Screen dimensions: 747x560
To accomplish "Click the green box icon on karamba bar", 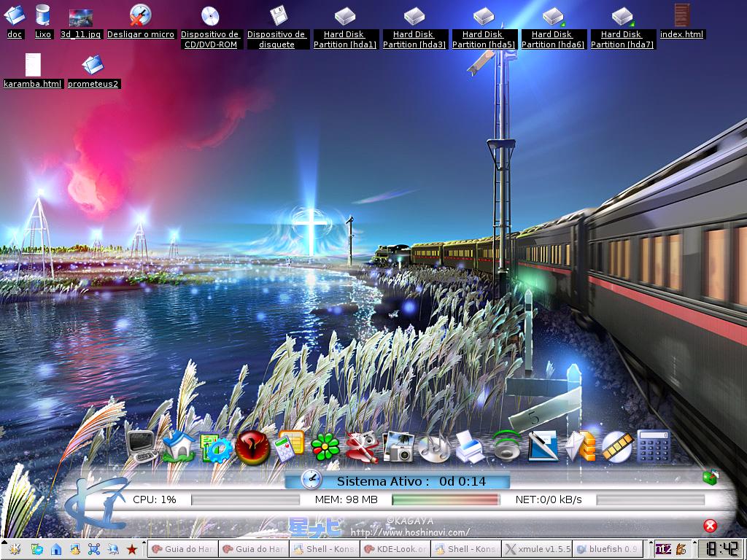I will coord(711,477).
